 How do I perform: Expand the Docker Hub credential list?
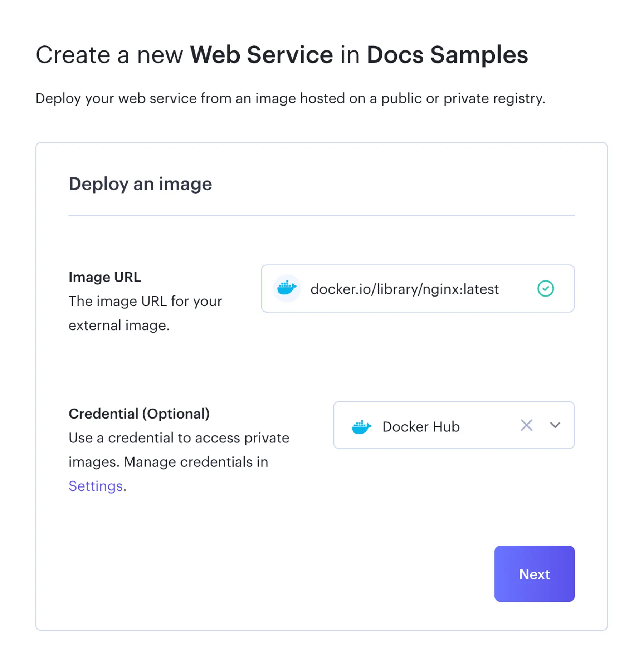pyautogui.click(x=555, y=425)
